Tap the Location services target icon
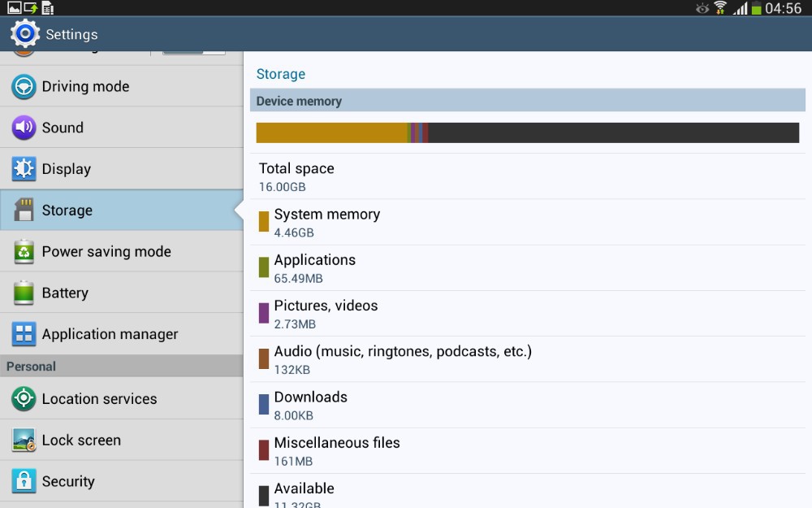Screen dimensions: 812x508 (24, 399)
